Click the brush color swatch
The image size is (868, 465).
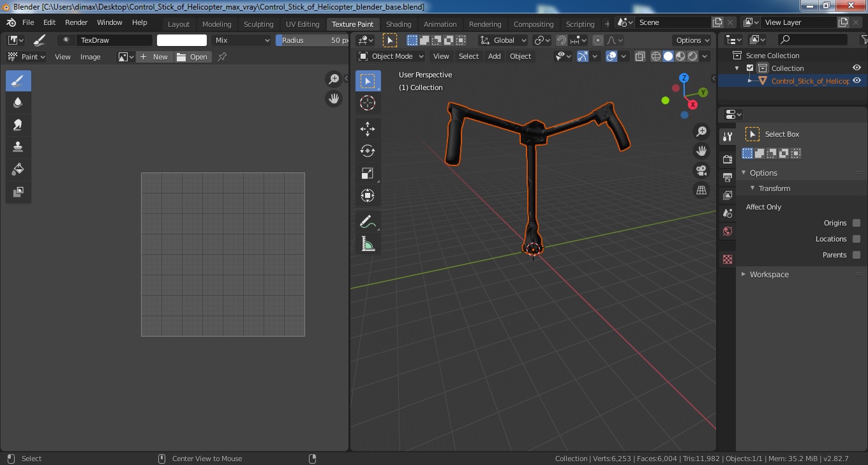coord(182,40)
